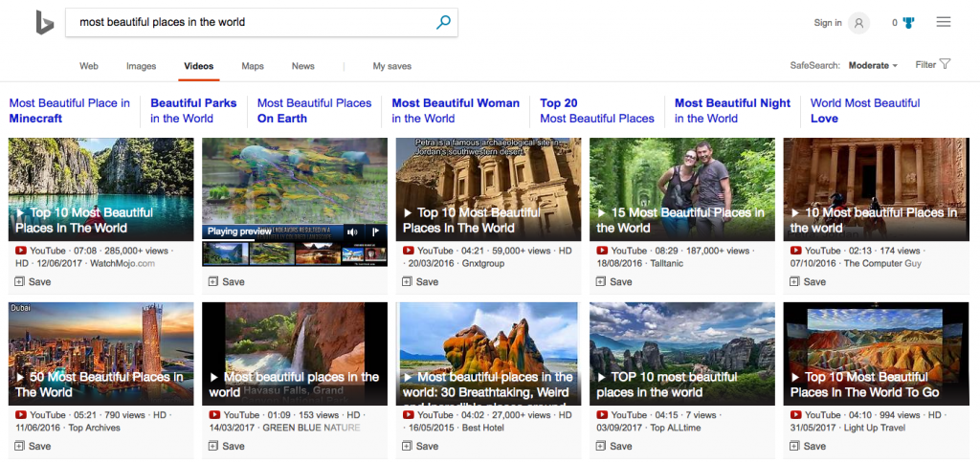Screen dimensions: 980x463
Task: Select 'Most Beautiful Places On Earth' suggestion
Action: pos(314,111)
